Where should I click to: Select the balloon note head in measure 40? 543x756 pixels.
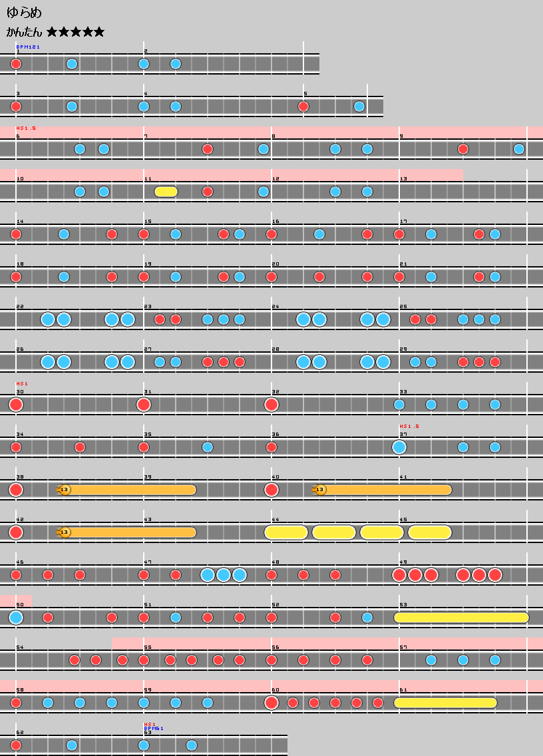[320, 490]
